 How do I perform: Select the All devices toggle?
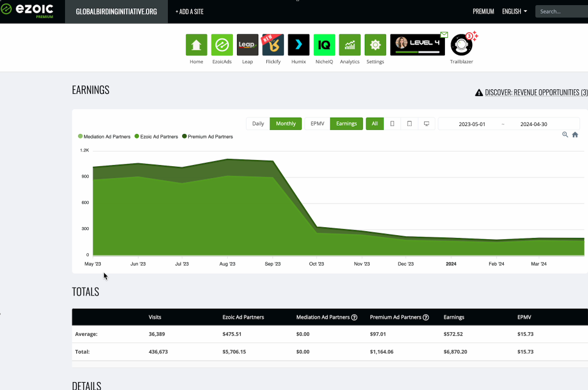(375, 123)
